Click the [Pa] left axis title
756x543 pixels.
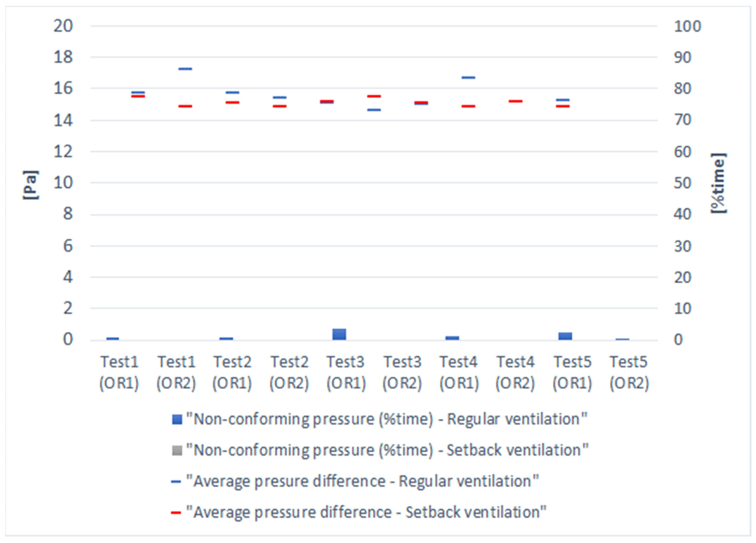[x=31, y=185]
